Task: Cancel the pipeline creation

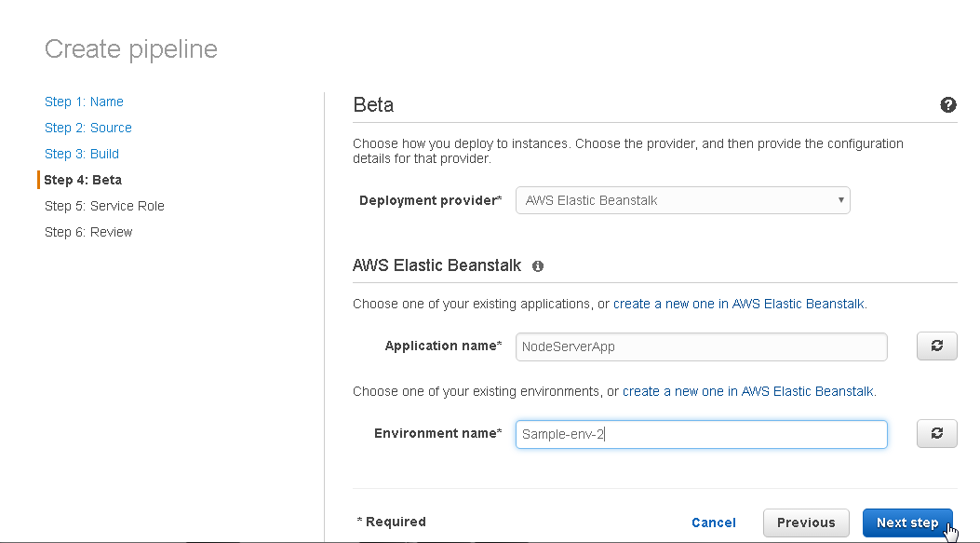Action: (x=713, y=523)
